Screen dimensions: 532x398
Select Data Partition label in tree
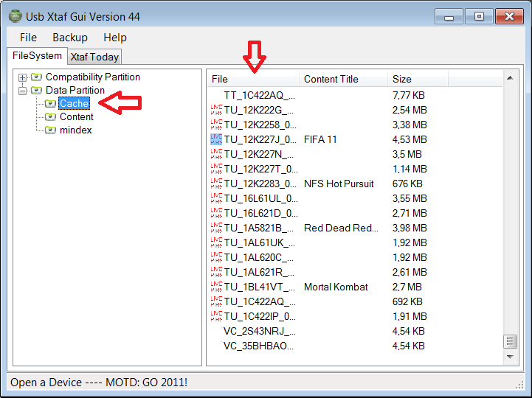(75, 91)
